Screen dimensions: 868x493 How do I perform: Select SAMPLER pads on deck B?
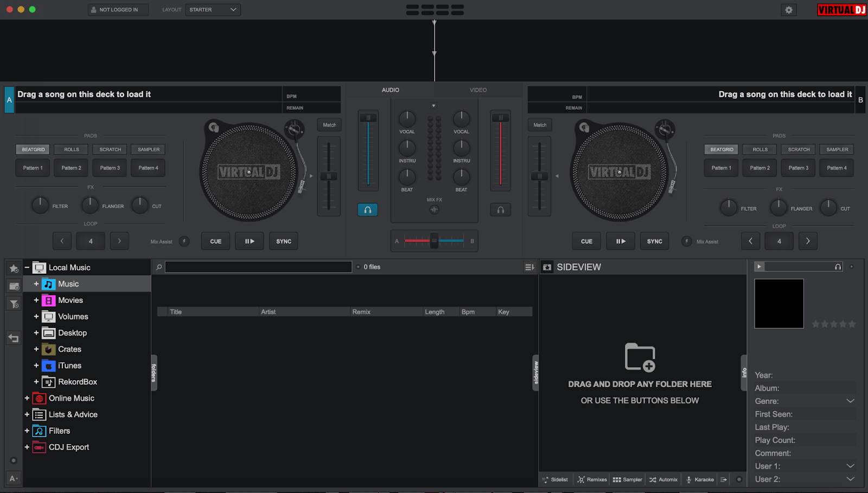pos(837,149)
